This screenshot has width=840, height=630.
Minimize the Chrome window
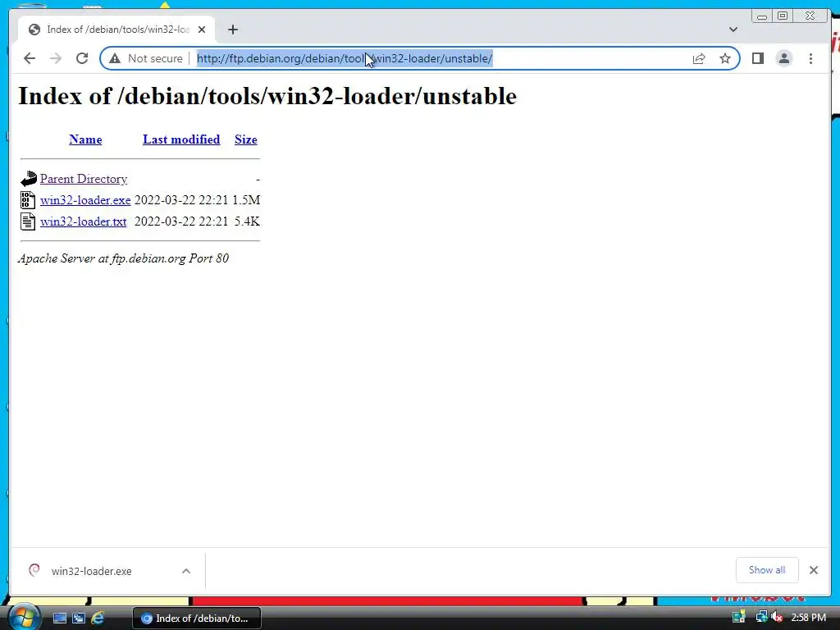pyautogui.click(x=761, y=16)
